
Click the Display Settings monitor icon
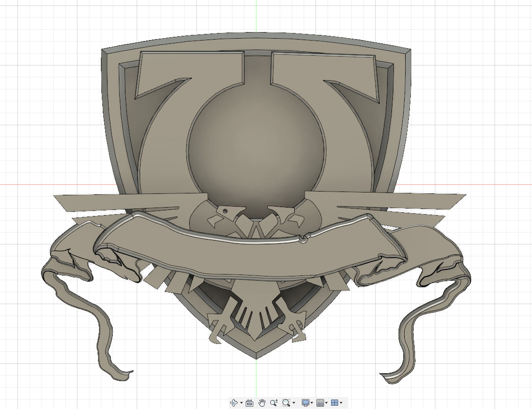(x=305, y=403)
